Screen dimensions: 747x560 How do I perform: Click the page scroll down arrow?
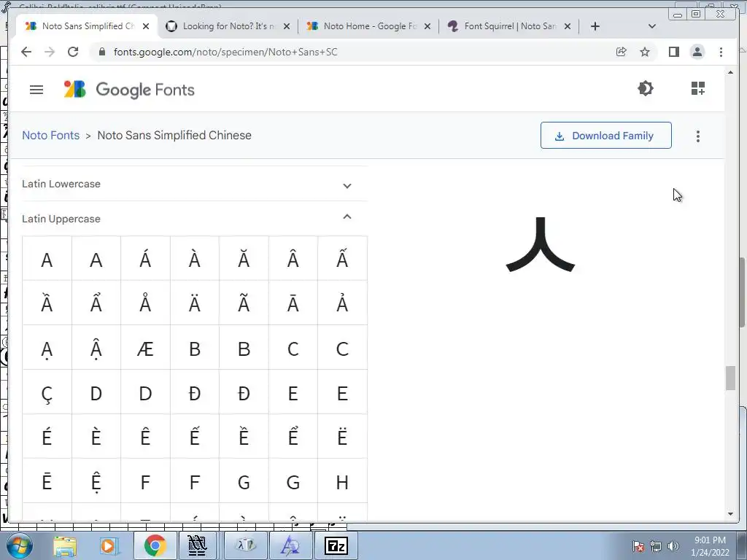(x=730, y=514)
